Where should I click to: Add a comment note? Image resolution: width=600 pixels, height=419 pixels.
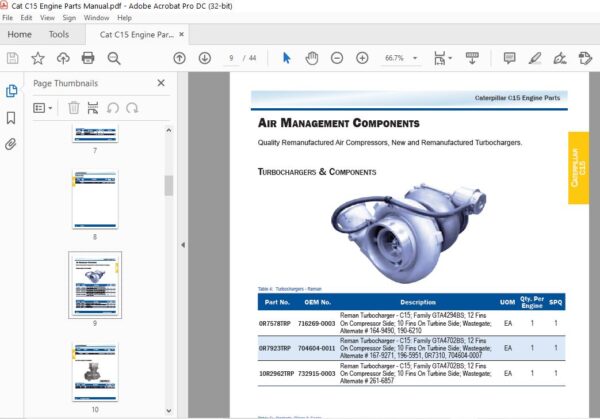click(509, 58)
